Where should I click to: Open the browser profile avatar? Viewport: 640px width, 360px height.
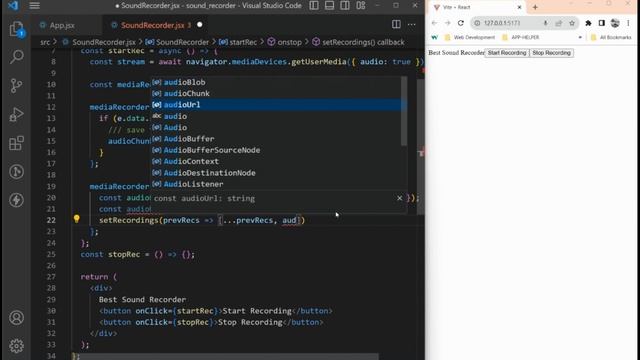615,23
